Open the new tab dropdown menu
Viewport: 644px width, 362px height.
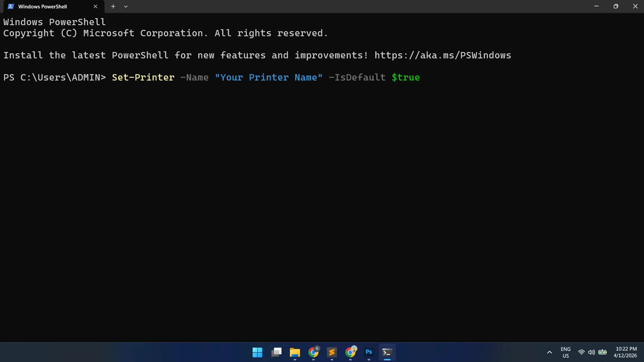tap(126, 6)
